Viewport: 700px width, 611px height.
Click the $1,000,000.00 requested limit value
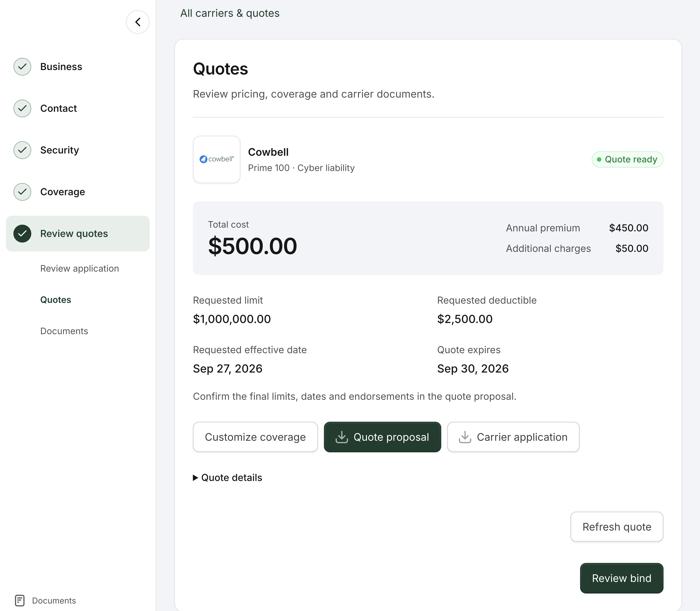(x=232, y=319)
